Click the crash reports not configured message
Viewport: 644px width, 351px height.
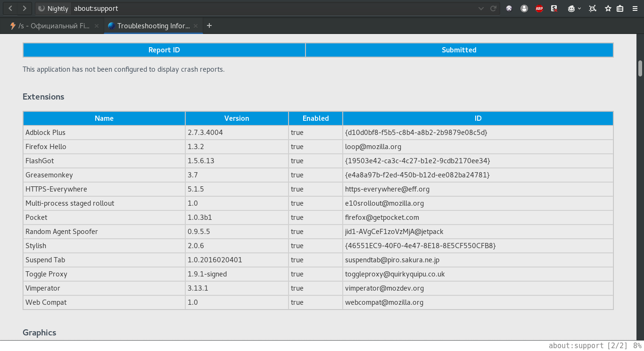pyautogui.click(x=124, y=69)
